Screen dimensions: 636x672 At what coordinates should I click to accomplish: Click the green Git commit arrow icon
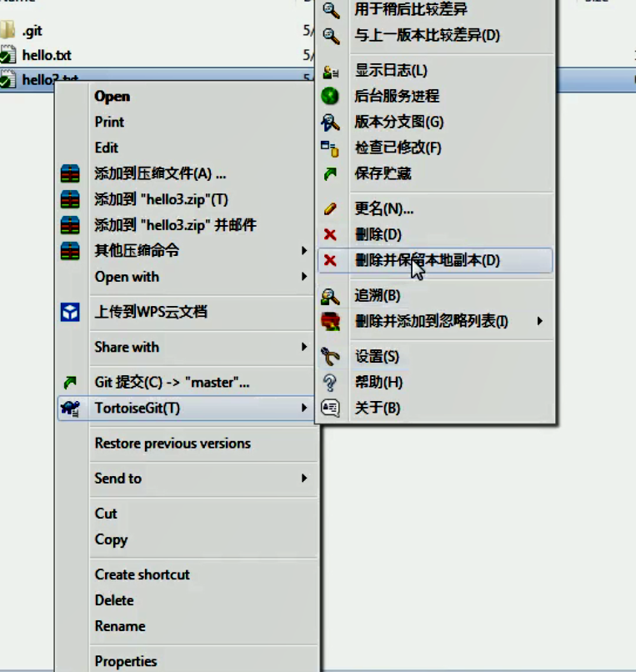[x=70, y=383]
